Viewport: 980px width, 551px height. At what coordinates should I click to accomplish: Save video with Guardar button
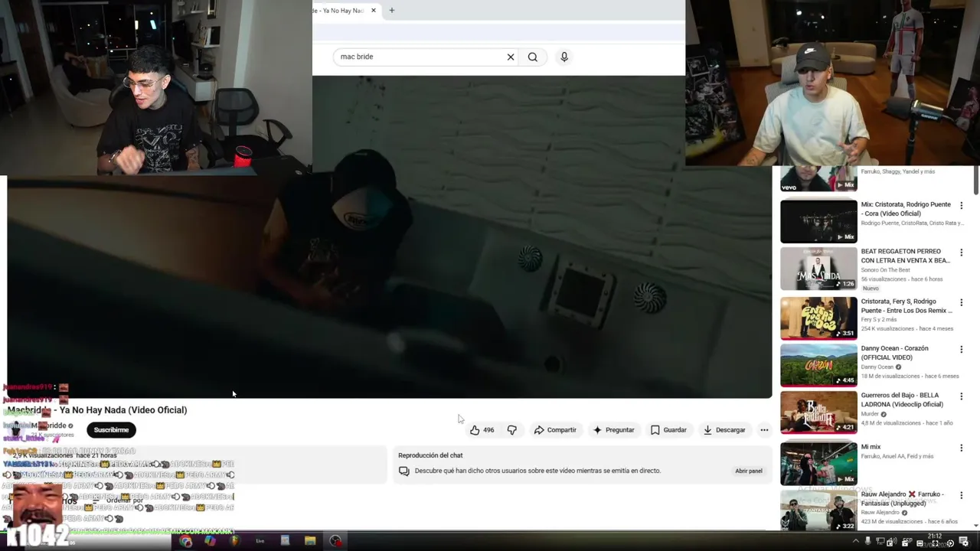(668, 430)
